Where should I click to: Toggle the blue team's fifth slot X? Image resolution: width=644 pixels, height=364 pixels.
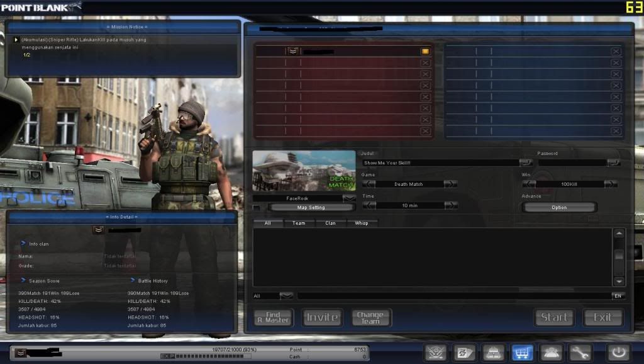pyautogui.click(x=616, y=97)
